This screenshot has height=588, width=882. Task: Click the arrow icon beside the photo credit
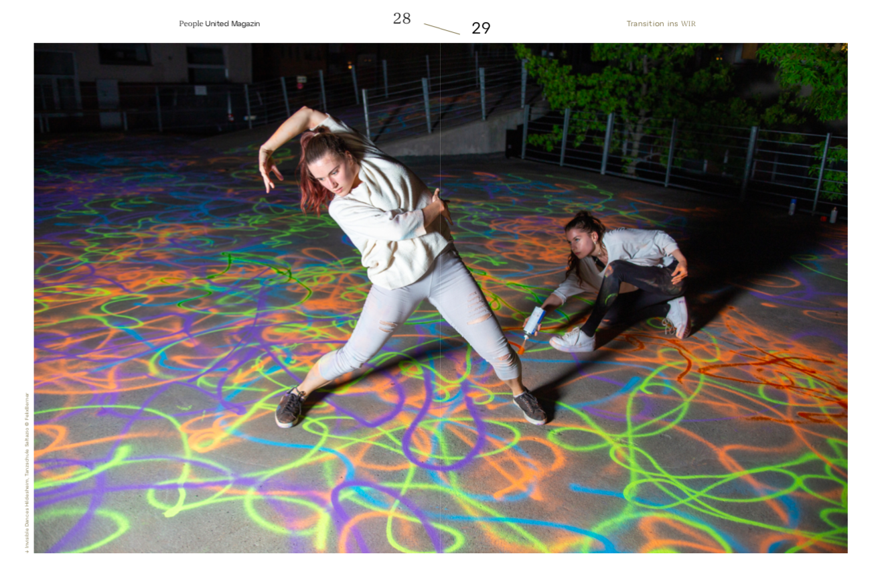27,550
